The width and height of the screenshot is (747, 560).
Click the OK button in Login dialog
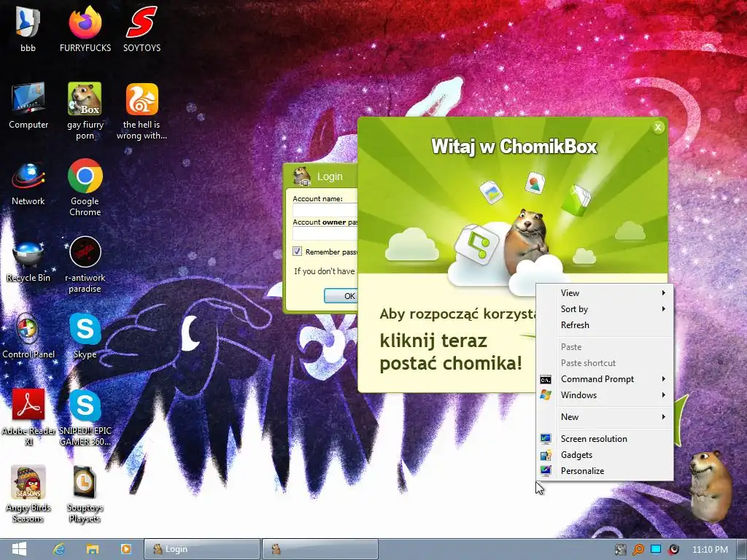tap(341, 296)
